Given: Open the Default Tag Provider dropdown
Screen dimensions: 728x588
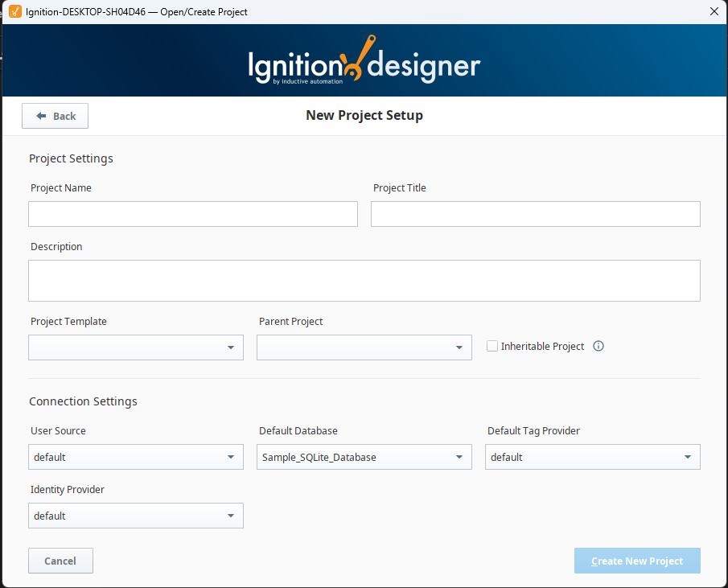Looking at the screenshot, I should point(592,457).
